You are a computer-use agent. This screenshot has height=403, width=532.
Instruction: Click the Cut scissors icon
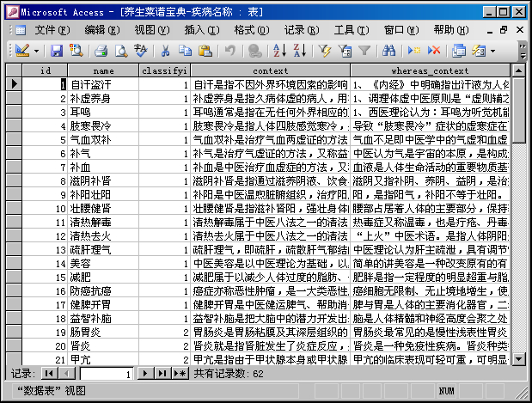165,51
